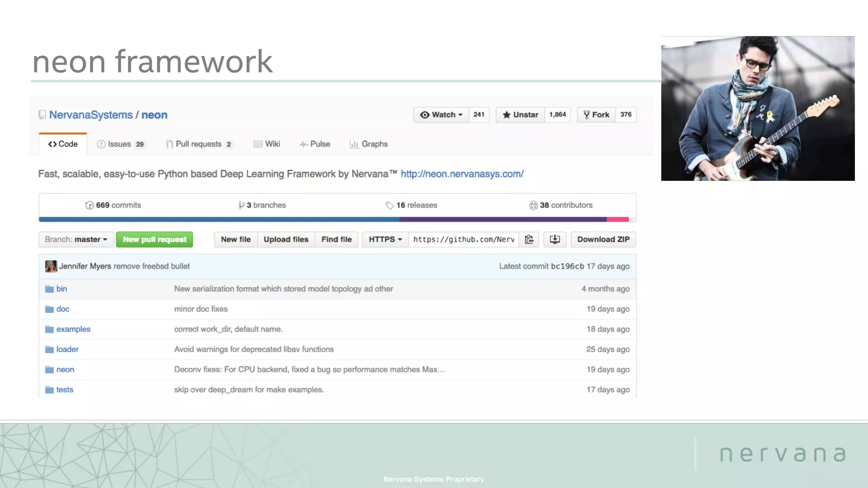868x488 pixels.
Task: Click 'Avoid warnings for deprecated libav functions'
Action: tap(254, 349)
